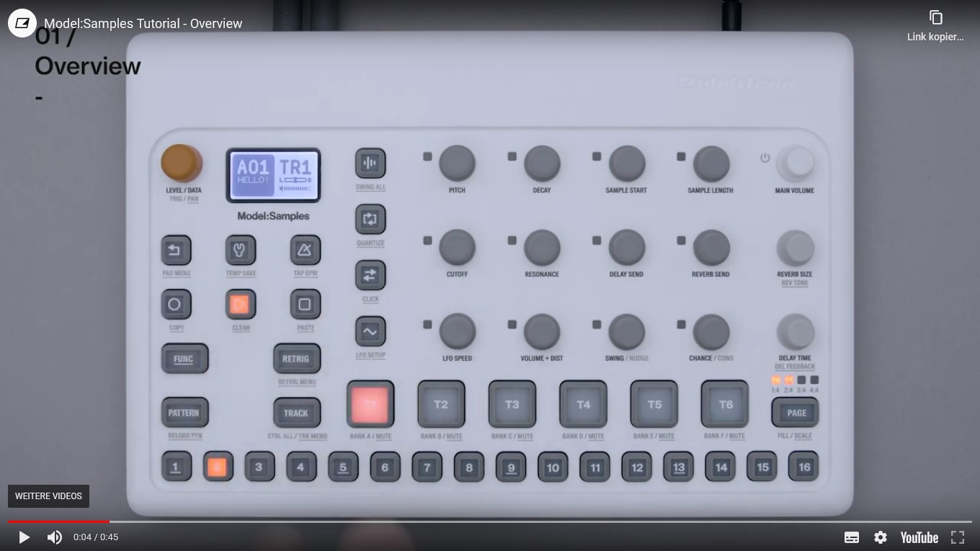Click the Quantize button icon on the device
980x551 pixels.
click(x=370, y=220)
